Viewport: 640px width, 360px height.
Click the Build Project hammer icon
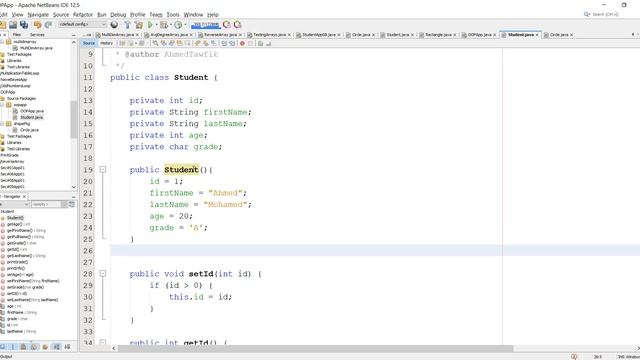pyautogui.click(x=127, y=25)
